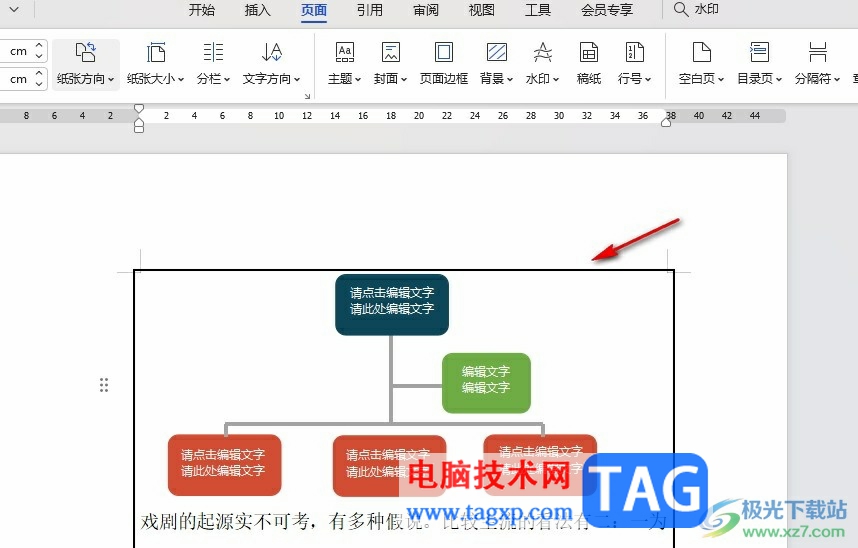Switch to the 开始 tab
Image resolution: width=858 pixels, height=548 pixels.
point(201,10)
